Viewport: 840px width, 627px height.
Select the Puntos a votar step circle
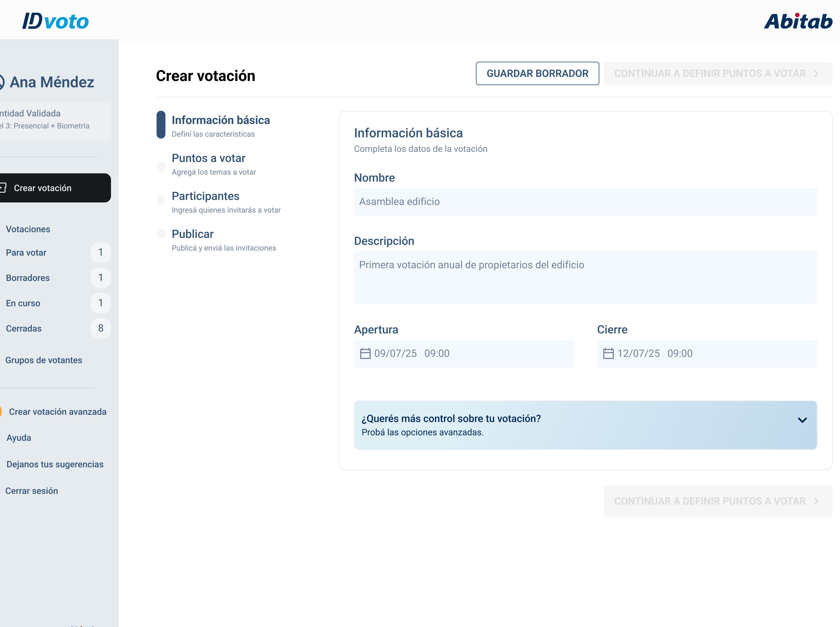[x=161, y=167]
